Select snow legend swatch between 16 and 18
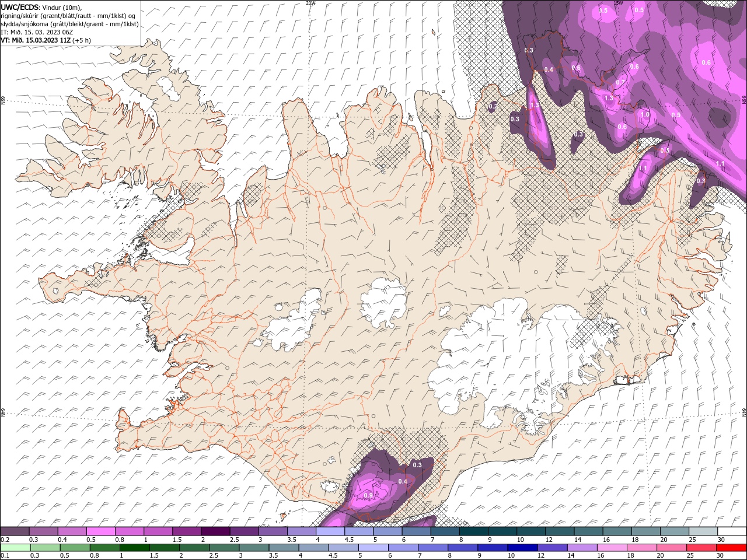 (618, 531)
